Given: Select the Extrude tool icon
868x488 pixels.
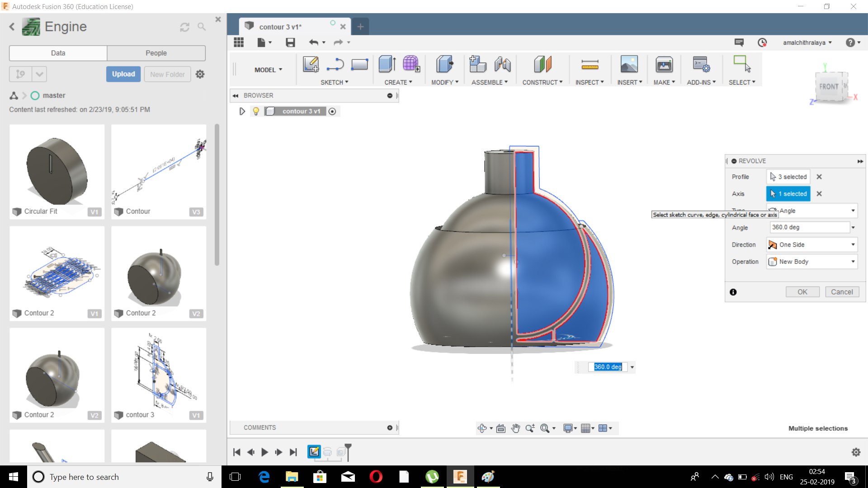Looking at the screenshot, I should click(387, 65).
